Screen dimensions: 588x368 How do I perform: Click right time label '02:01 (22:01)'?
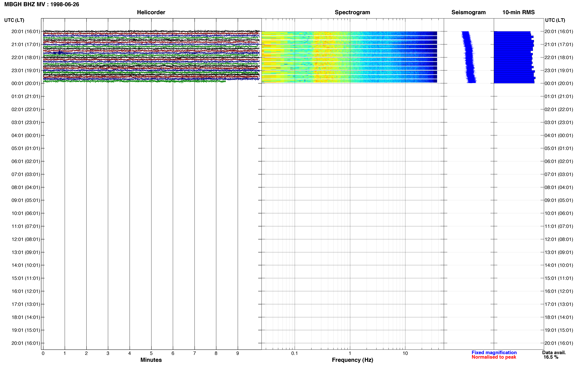tap(559, 109)
